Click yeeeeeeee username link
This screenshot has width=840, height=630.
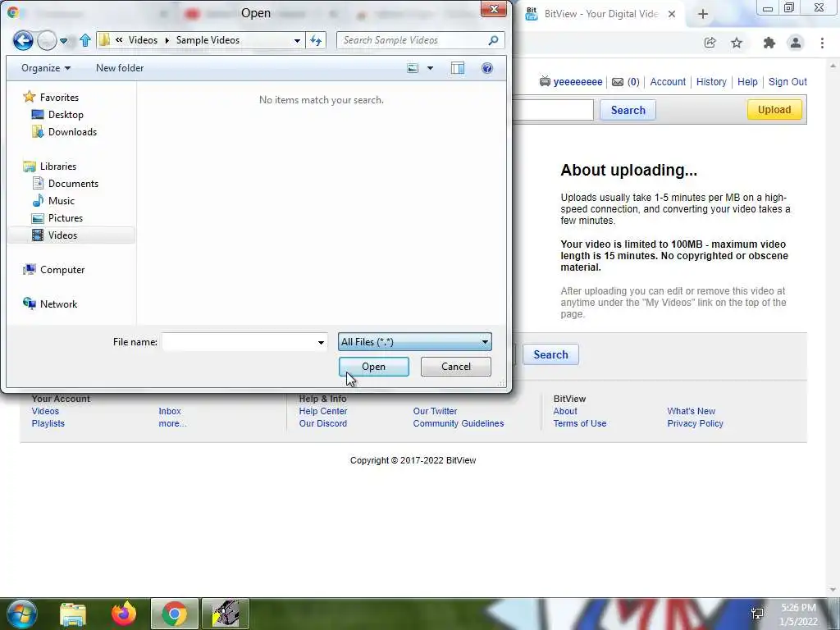tap(577, 82)
